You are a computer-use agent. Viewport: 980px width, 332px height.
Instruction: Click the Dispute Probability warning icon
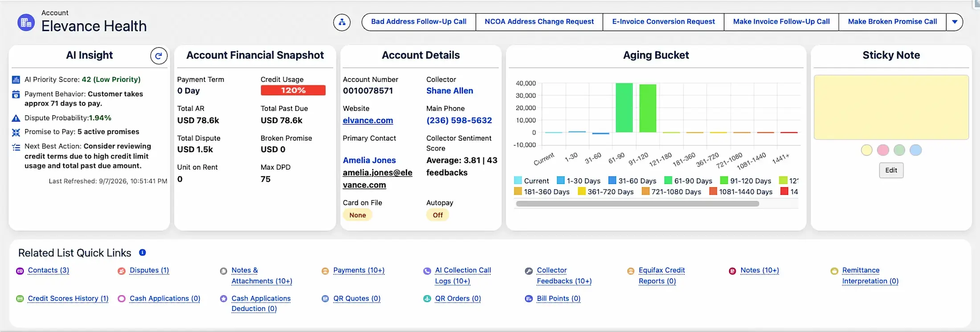pyautogui.click(x=16, y=118)
